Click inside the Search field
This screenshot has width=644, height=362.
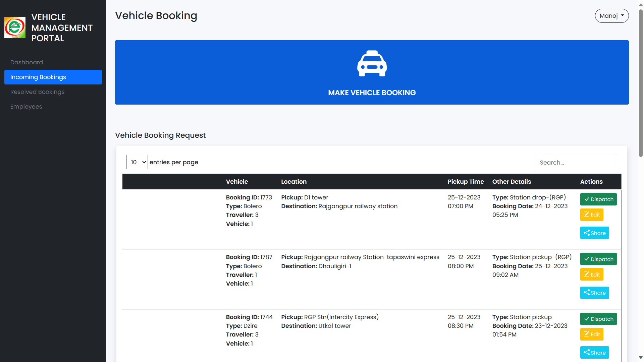click(575, 162)
